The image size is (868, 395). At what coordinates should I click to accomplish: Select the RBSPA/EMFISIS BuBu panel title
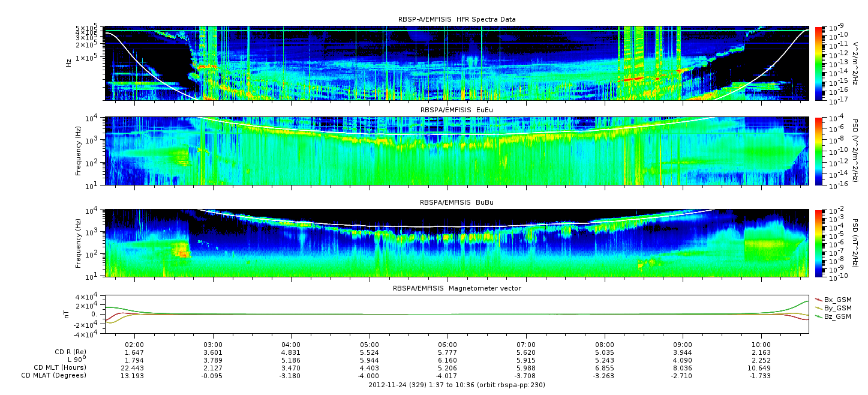click(456, 203)
